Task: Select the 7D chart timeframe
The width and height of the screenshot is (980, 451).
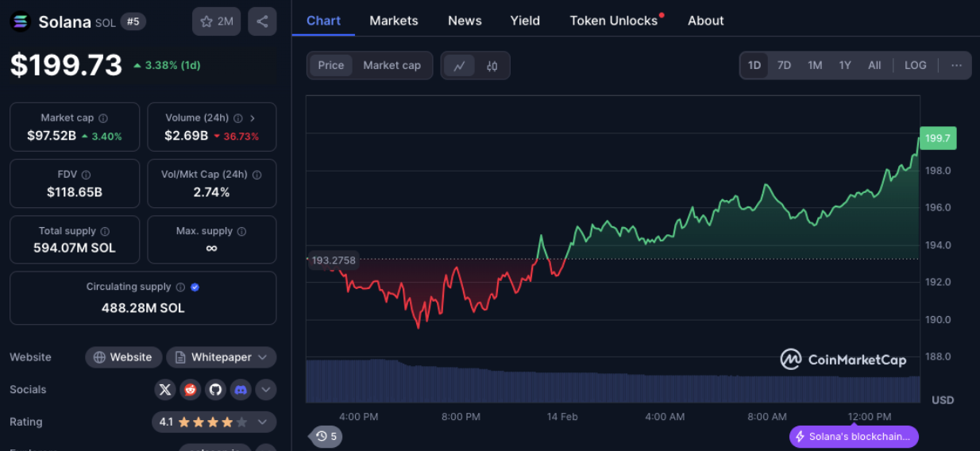Action: point(784,65)
